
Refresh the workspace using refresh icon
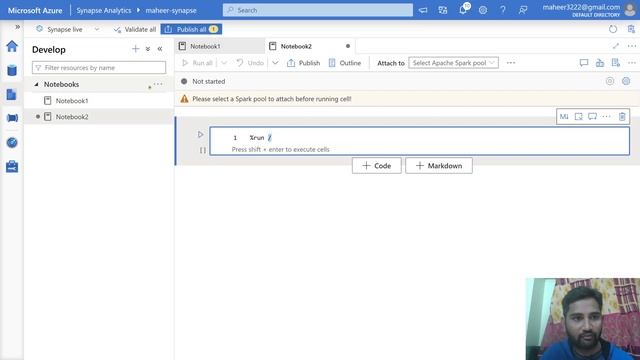[x=613, y=29]
